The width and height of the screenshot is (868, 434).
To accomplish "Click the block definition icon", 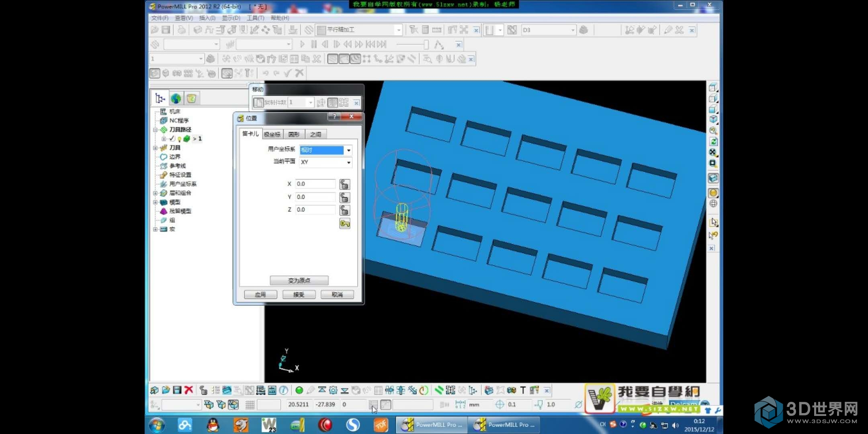I will [x=197, y=30].
